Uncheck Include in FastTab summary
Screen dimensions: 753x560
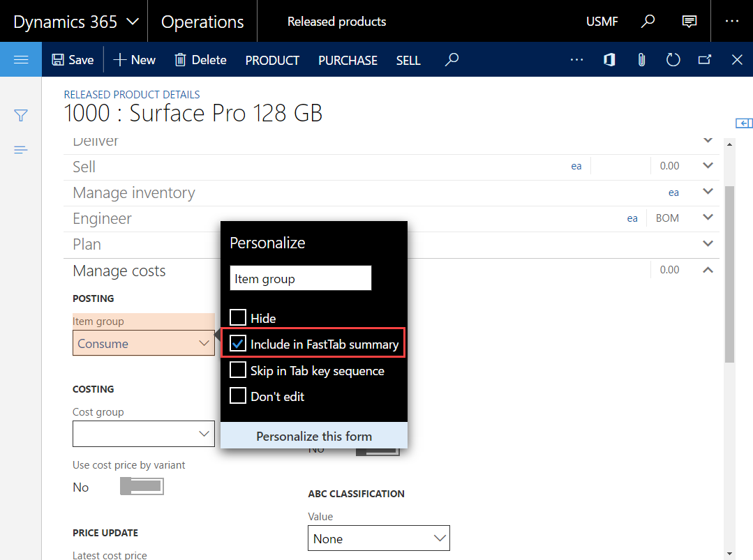pyautogui.click(x=238, y=344)
